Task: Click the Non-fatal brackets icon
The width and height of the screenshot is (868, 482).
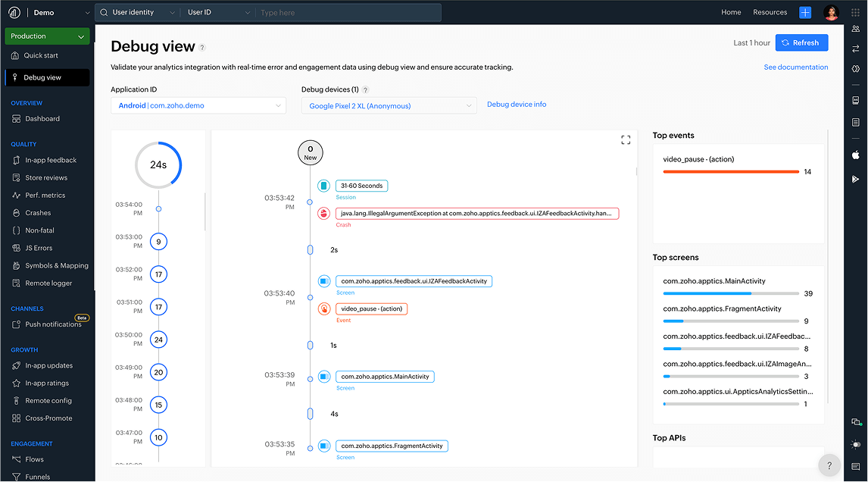Action: (x=16, y=230)
